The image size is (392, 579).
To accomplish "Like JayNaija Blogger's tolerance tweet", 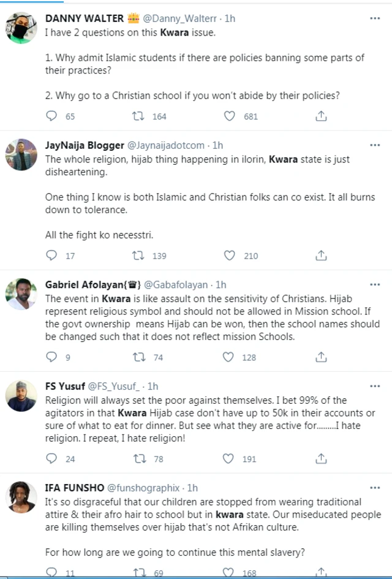I will [x=228, y=255].
